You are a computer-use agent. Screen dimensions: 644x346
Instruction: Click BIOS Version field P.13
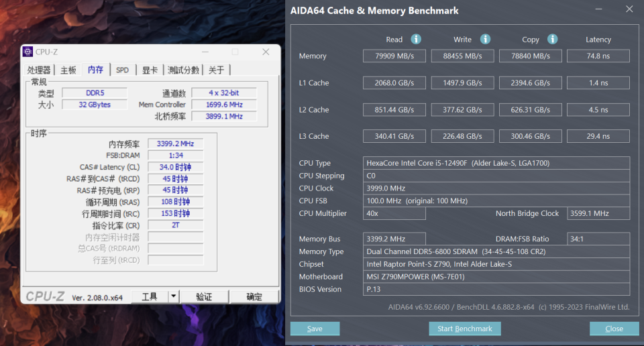click(496, 289)
